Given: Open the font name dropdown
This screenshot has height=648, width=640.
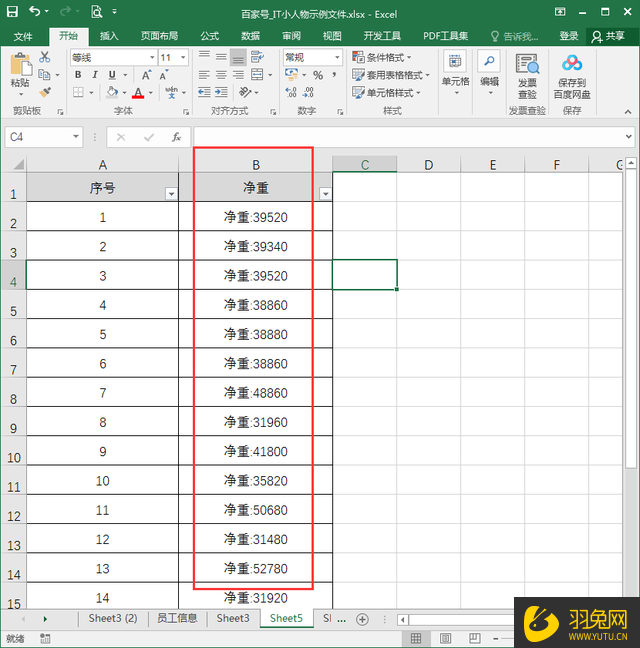Looking at the screenshot, I should pos(152,57).
